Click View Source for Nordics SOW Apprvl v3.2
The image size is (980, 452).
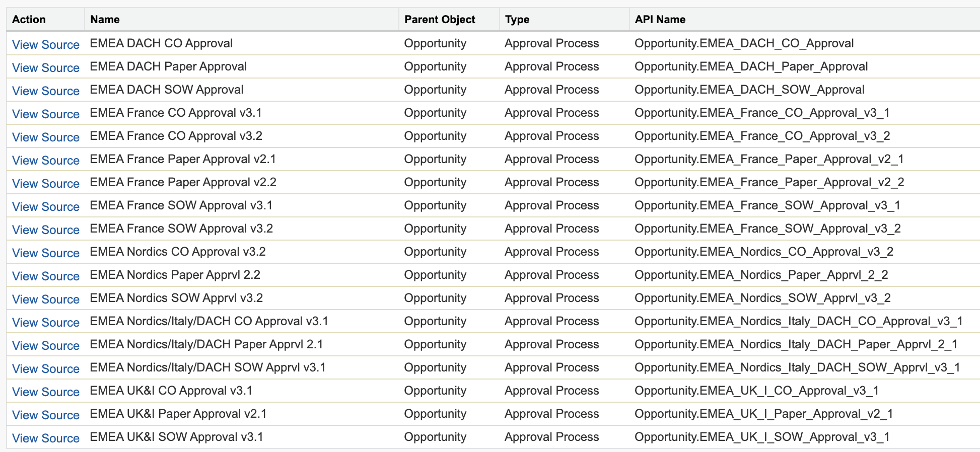pyautogui.click(x=46, y=299)
